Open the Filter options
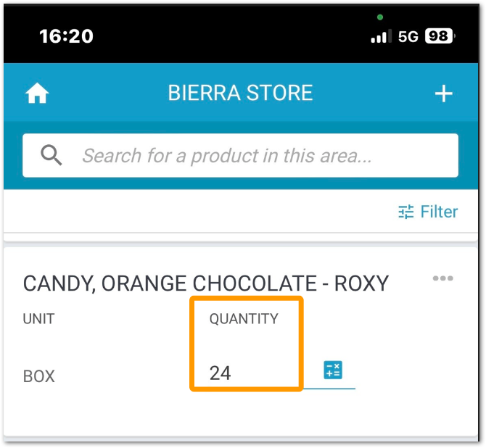The image size is (486, 448). click(428, 212)
